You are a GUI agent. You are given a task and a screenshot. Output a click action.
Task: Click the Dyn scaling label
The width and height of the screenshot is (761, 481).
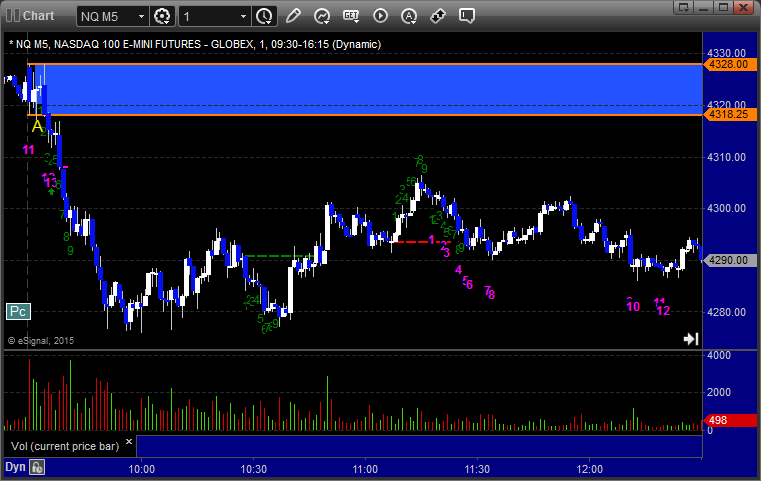coord(15,467)
